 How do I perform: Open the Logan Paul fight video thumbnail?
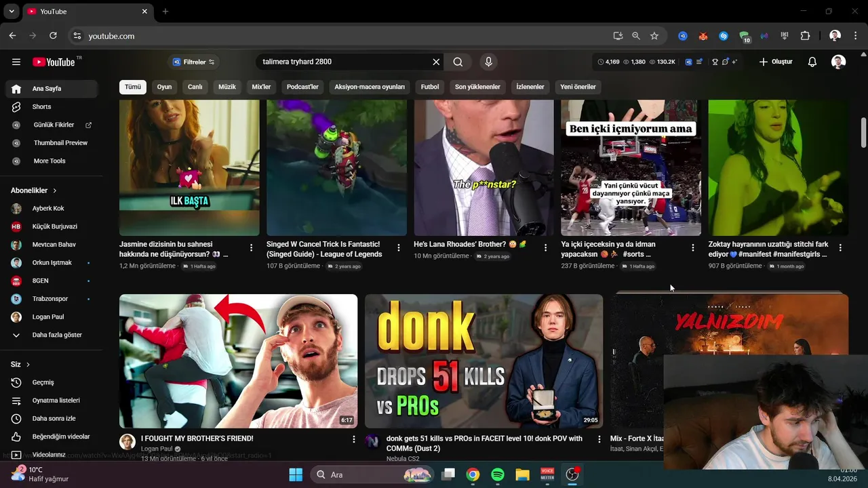(x=238, y=361)
